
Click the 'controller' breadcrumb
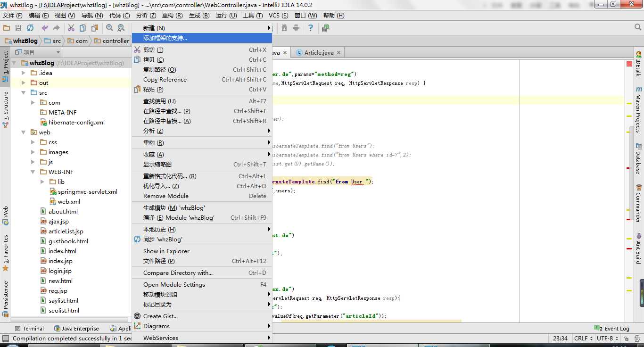[x=111, y=41]
